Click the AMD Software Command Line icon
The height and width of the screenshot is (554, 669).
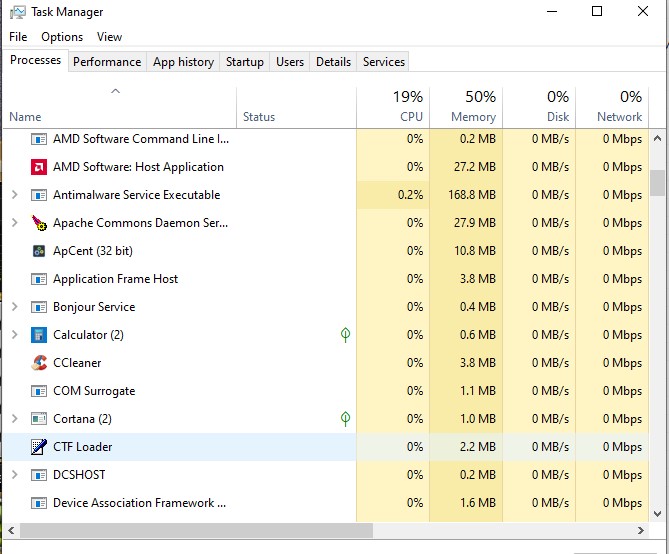[39, 139]
